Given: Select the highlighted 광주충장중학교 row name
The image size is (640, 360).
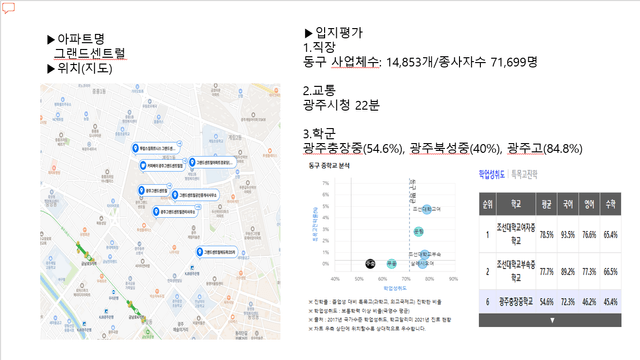Looking at the screenshot, I should click(x=516, y=302).
